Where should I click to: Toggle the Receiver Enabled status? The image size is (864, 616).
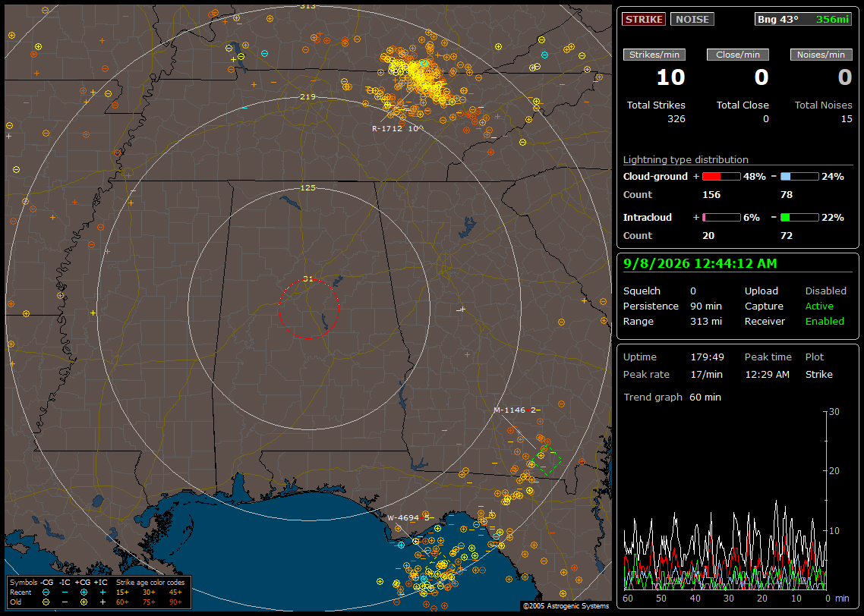pyautogui.click(x=825, y=322)
